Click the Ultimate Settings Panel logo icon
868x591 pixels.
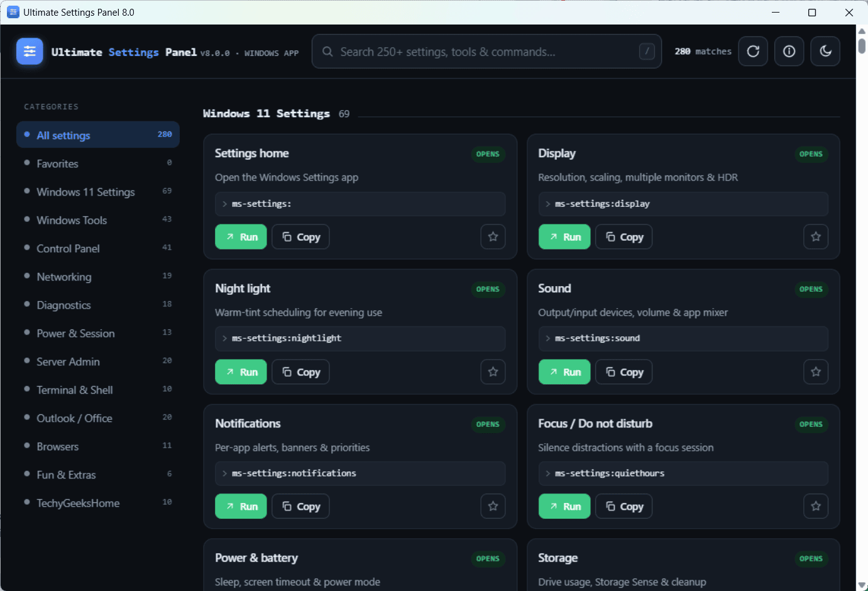[x=30, y=52]
